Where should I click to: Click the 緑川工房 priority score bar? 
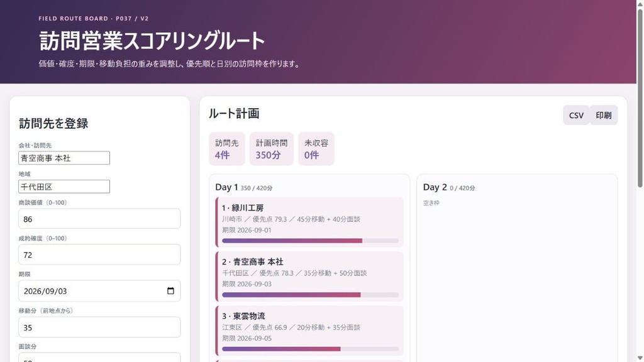point(310,241)
